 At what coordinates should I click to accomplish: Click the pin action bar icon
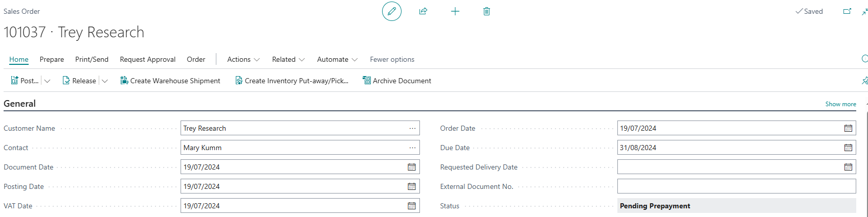864,81
